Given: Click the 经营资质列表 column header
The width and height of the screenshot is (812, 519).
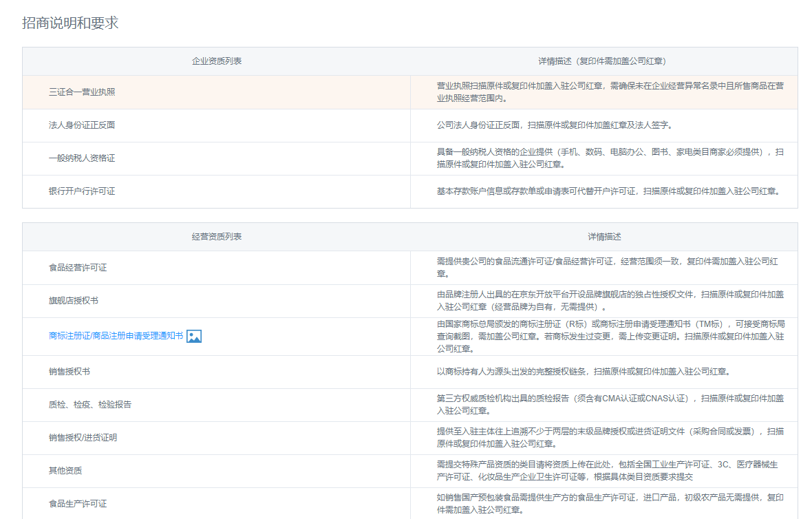Looking at the screenshot, I should (217, 237).
